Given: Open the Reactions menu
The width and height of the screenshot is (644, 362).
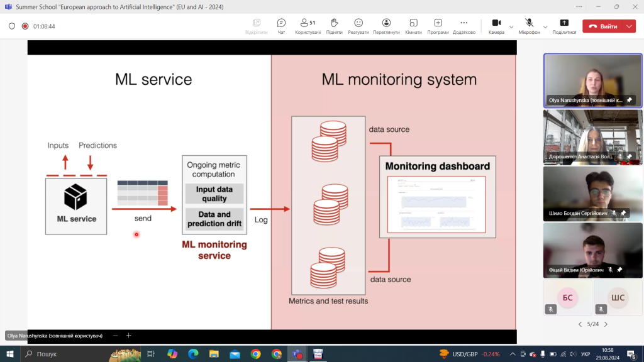Looking at the screenshot, I should coord(358,26).
